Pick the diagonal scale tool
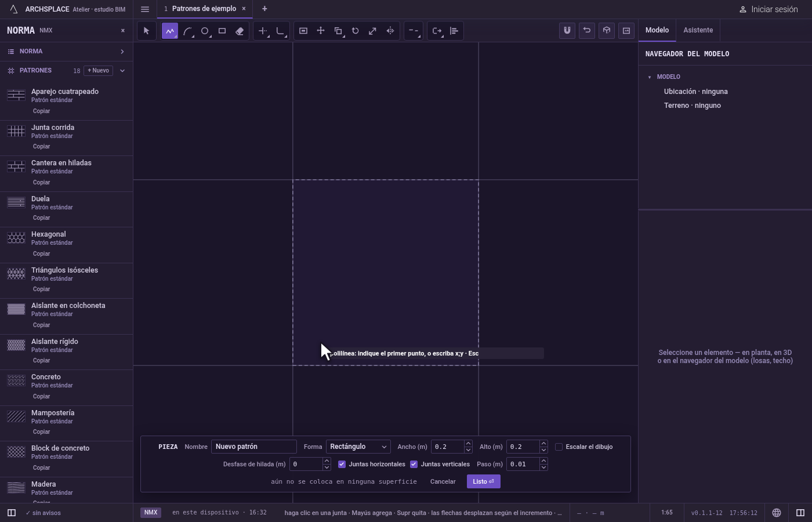The image size is (812, 522). coord(373,31)
